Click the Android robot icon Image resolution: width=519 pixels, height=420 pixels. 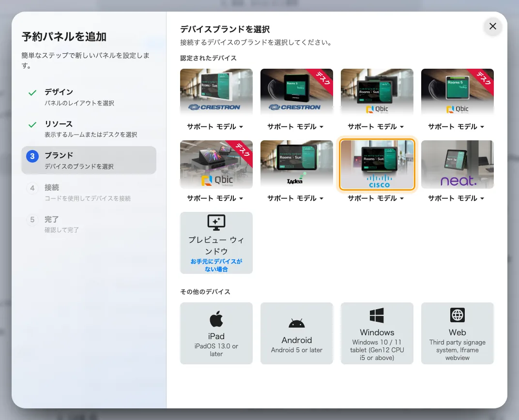pyautogui.click(x=297, y=323)
